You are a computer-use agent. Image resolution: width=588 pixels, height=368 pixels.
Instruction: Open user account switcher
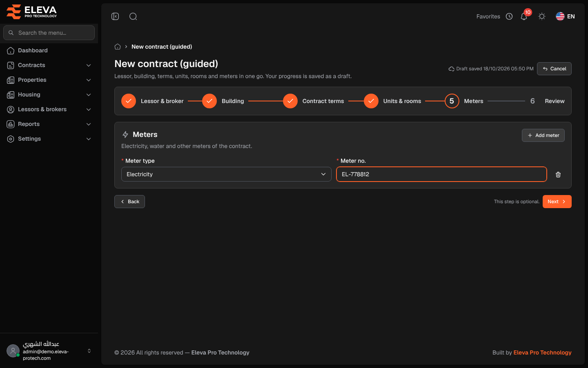[49, 351]
